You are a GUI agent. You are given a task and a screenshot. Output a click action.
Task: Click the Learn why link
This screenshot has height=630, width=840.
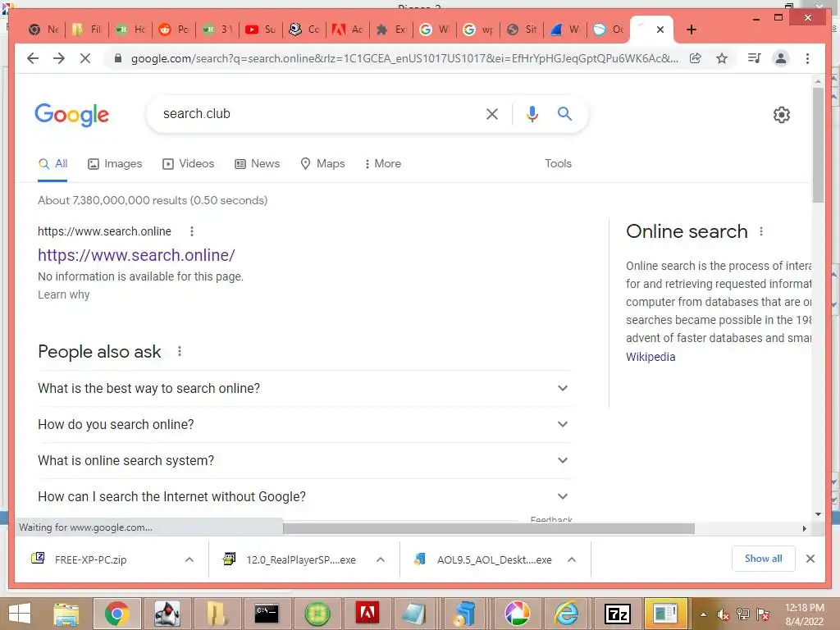[64, 294]
